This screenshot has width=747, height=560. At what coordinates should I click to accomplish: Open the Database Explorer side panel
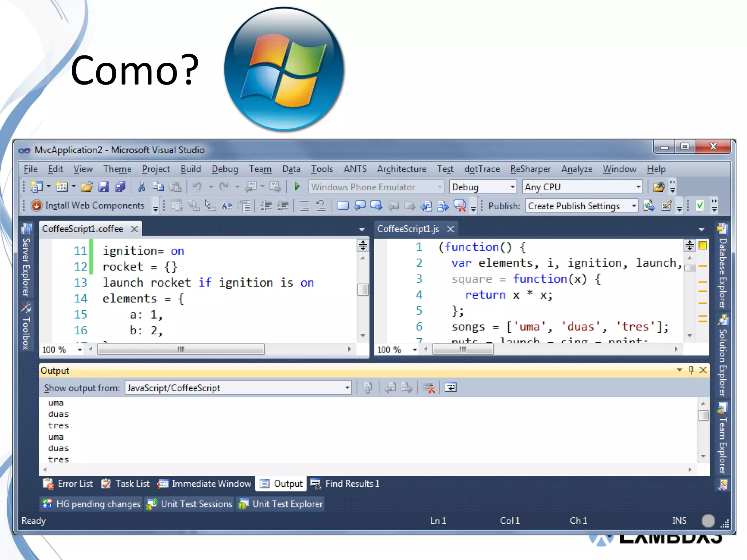(x=722, y=267)
